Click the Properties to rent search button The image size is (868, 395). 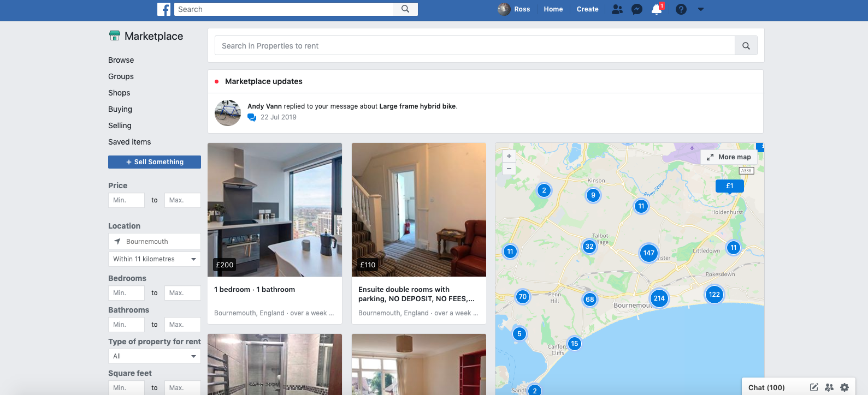pos(746,46)
